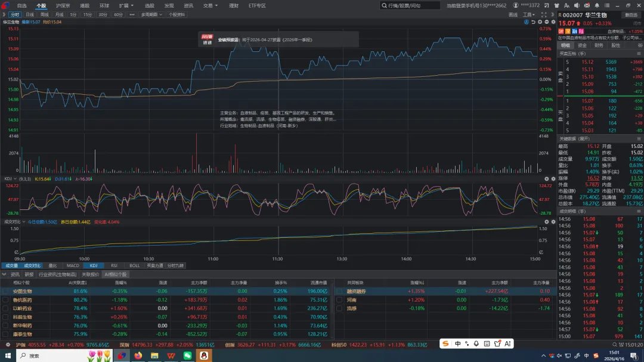This screenshot has height=362, width=644.
Task: Click the AI button on input method bar
Action: click(x=507, y=344)
